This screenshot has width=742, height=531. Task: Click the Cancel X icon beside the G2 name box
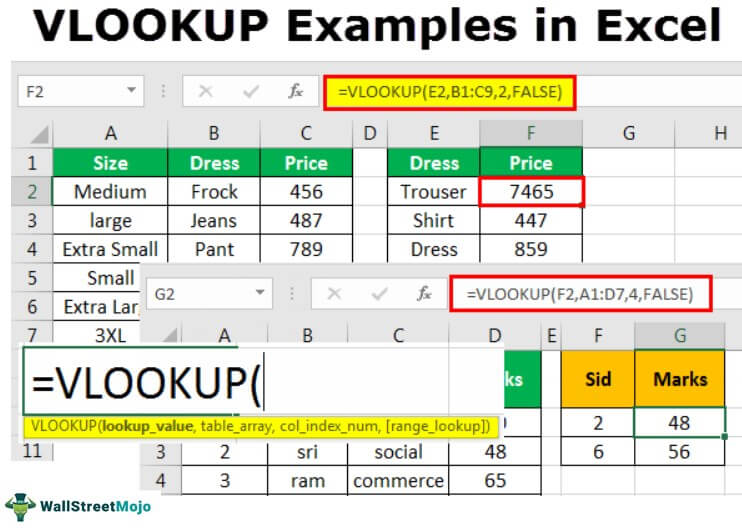334,294
